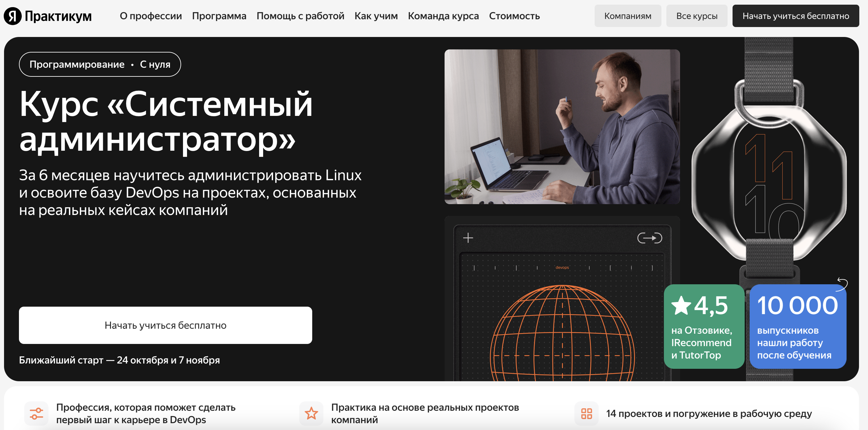Click выпускников нашли работу после обучения text
Screen dimensions: 868x430
pos(794,343)
